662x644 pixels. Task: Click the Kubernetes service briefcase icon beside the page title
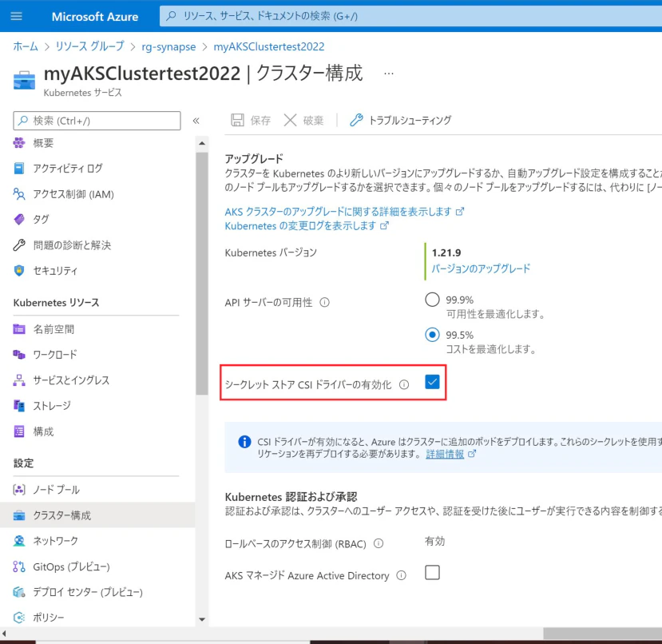pyautogui.click(x=25, y=80)
